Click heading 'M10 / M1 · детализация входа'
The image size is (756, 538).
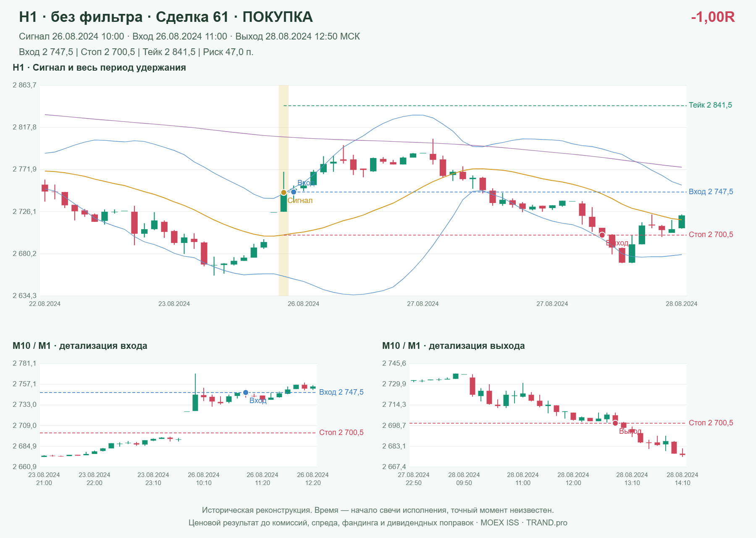click(x=80, y=346)
